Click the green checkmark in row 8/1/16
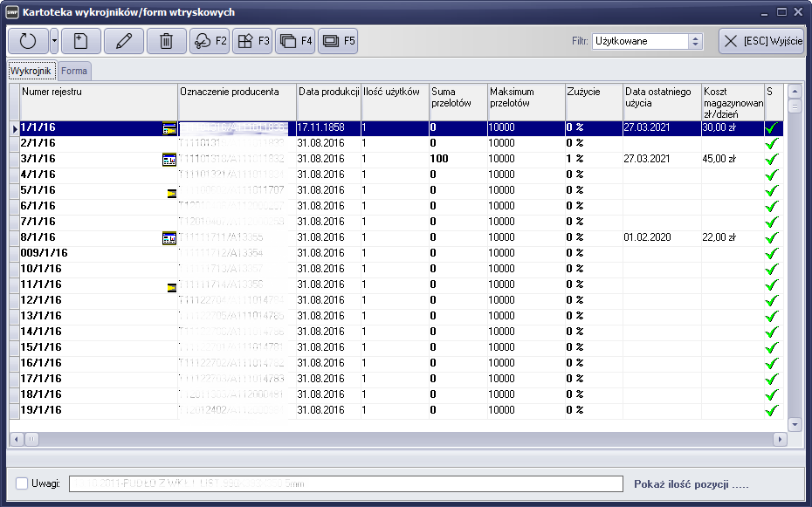 tap(771, 237)
